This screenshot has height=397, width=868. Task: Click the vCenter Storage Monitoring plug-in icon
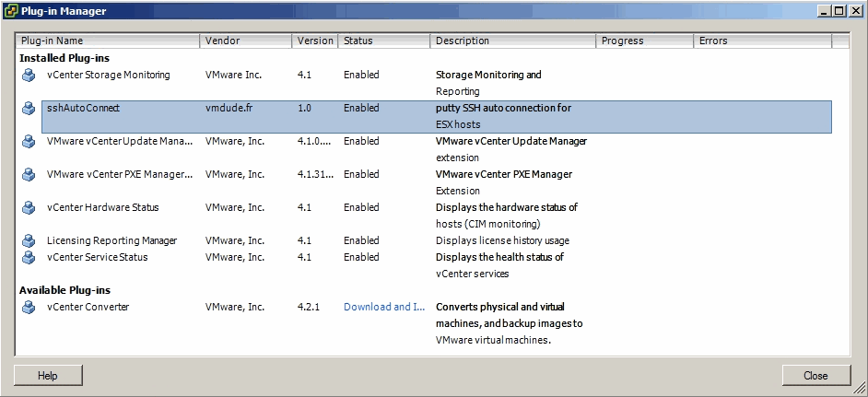(29, 75)
